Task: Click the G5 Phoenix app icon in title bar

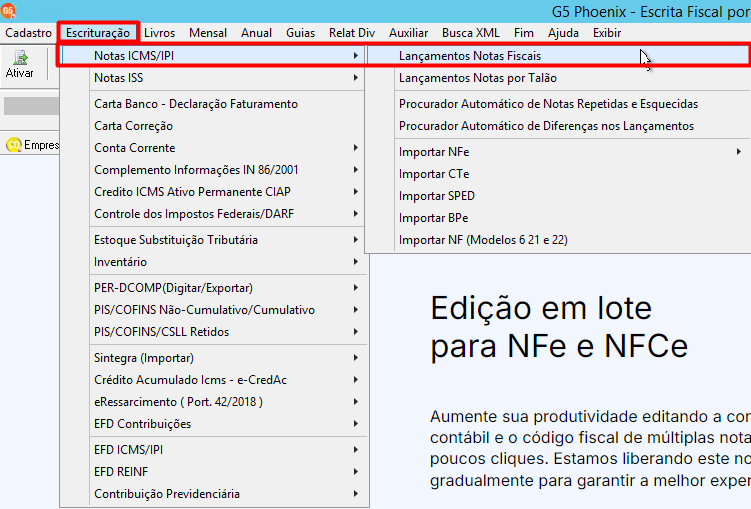Action: point(8,11)
